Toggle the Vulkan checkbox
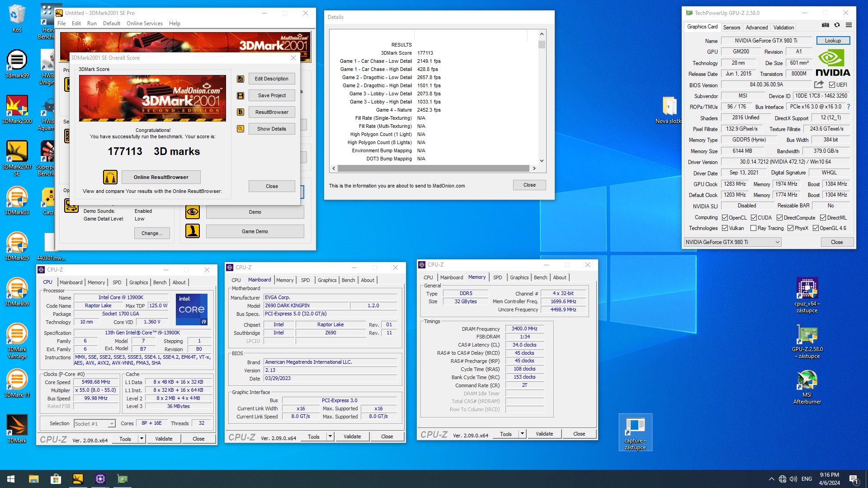868x488 pixels. pyautogui.click(x=725, y=228)
